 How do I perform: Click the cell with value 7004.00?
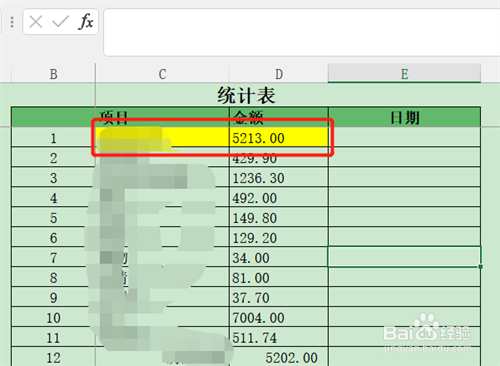click(x=279, y=318)
